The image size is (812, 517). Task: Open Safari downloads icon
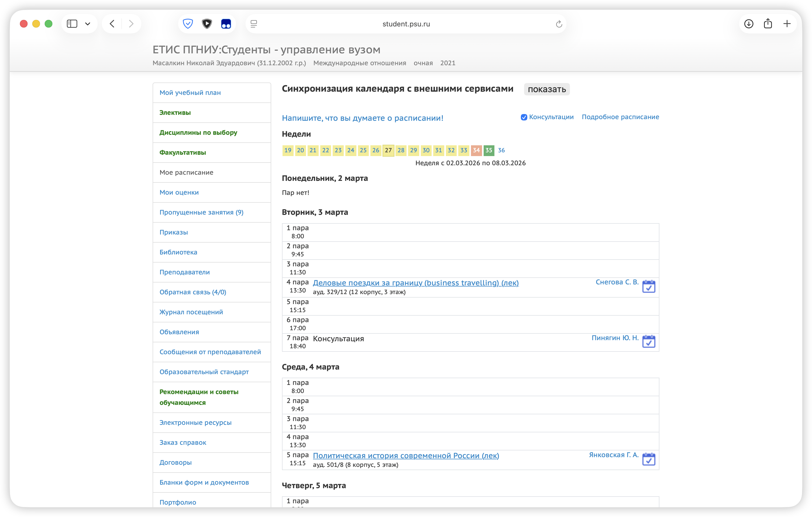point(749,24)
